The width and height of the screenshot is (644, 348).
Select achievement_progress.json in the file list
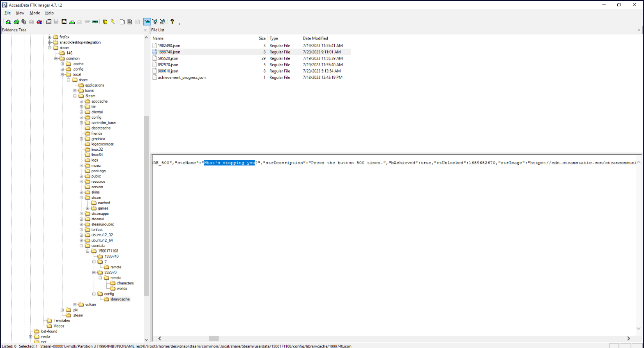(182, 78)
